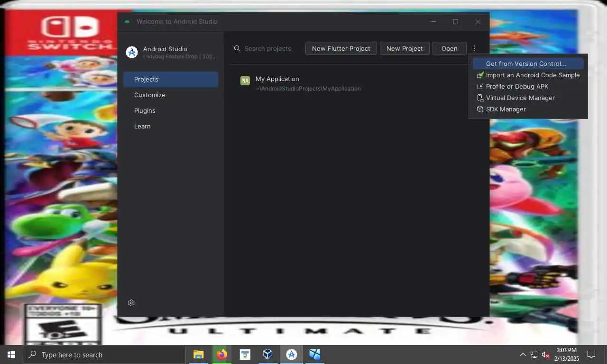Viewport: 607px width, 364px height.
Task: Switch to the Projects tab
Action: click(x=171, y=79)
